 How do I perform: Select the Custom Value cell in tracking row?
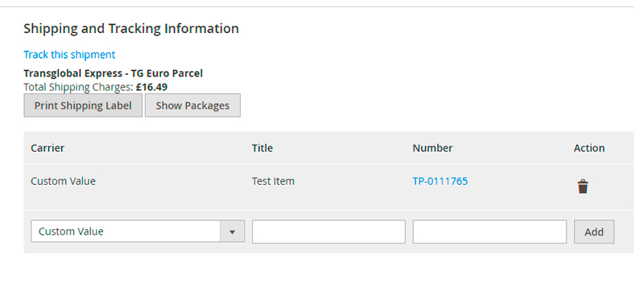pyautogui.click(x=64, y=181)
